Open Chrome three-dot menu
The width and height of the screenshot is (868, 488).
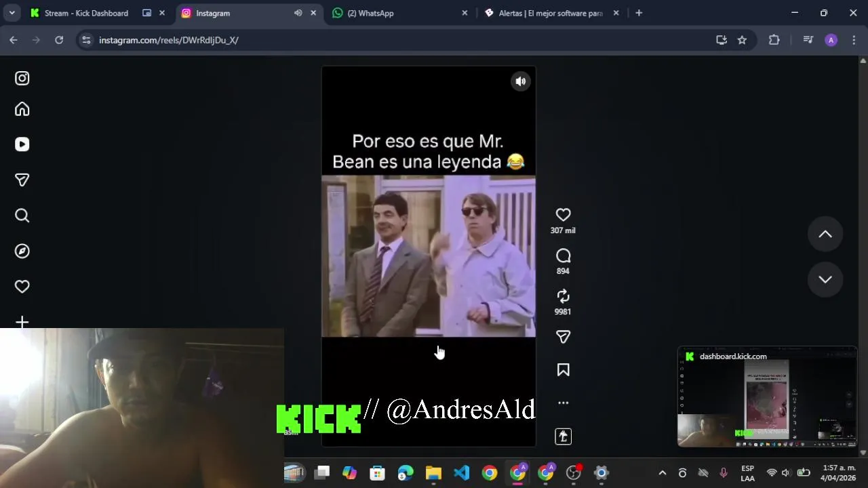(x=854, y=40)
